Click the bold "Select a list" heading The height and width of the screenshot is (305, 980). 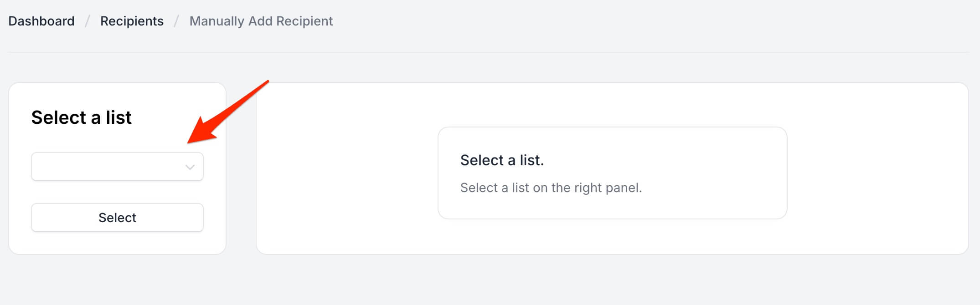[81, 117]
